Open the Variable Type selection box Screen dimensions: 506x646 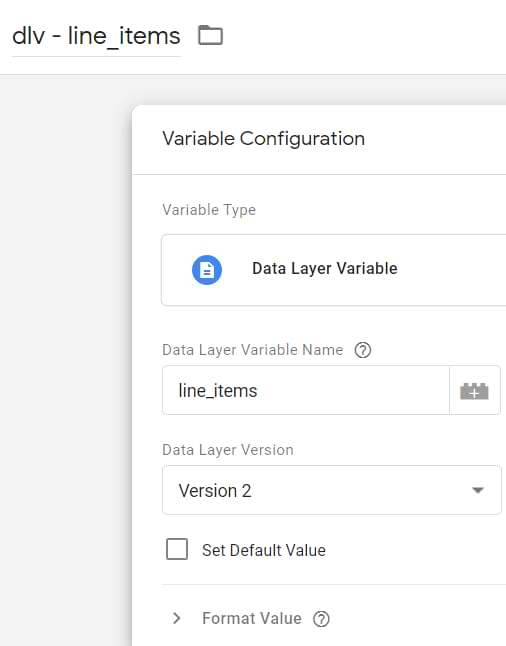tap(334, 270)
